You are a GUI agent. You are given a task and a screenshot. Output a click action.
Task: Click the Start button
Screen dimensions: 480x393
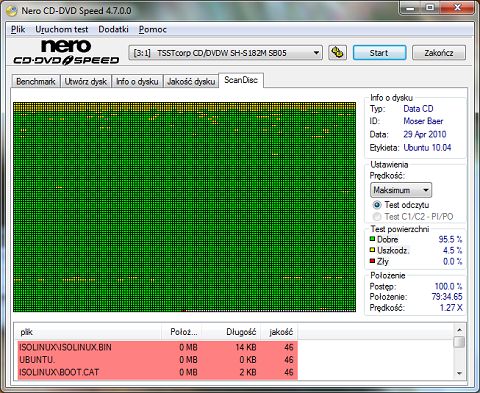point(379,53)
